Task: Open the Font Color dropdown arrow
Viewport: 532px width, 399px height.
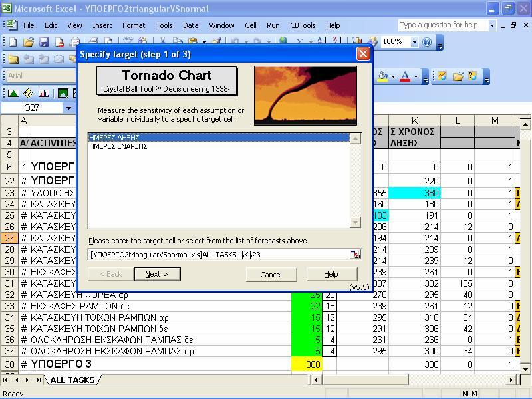Action: coord(416,76)
